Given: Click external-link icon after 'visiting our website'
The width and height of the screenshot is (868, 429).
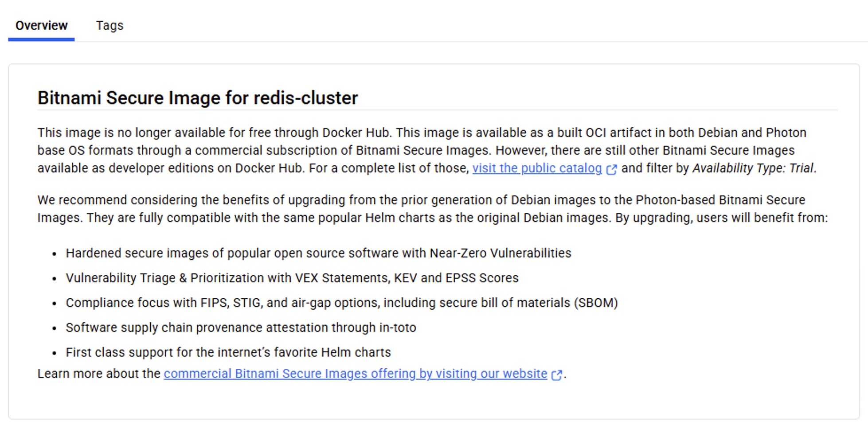Looking at the screenshot, I should click(x=557, y=375).
